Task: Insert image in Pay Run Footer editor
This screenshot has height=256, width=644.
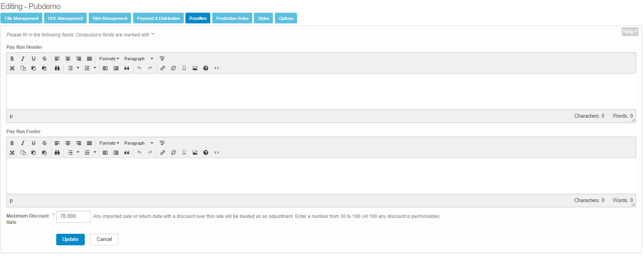Action: (x=195, y=153)
